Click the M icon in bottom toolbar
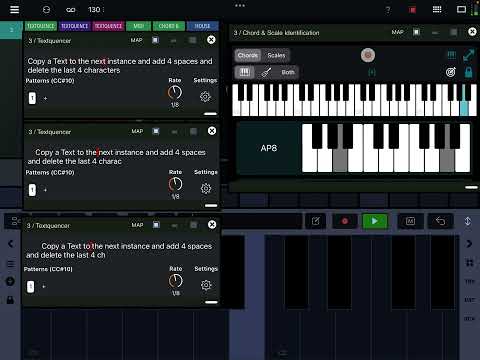The width and height of the screenshot is (480, 360). tap(410, 221)
